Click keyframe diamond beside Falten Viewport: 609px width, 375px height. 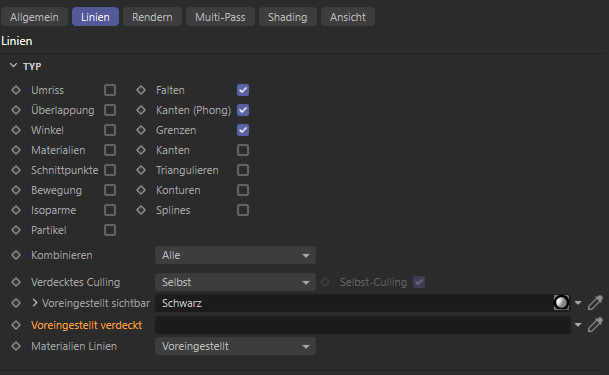(x=141, y=90)
